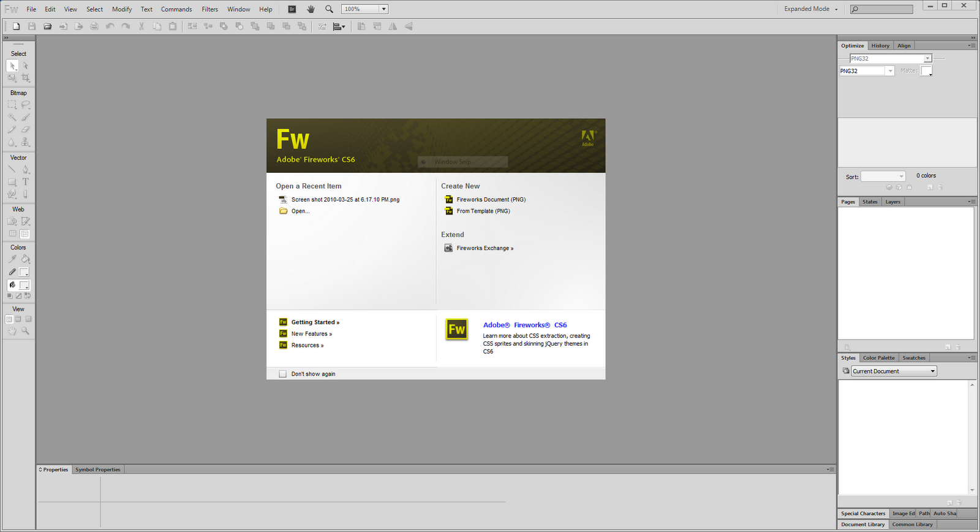This screenshot has width=980, height=532.
Task: Select the Paint Bucket tool
Action: coord(25,259)
